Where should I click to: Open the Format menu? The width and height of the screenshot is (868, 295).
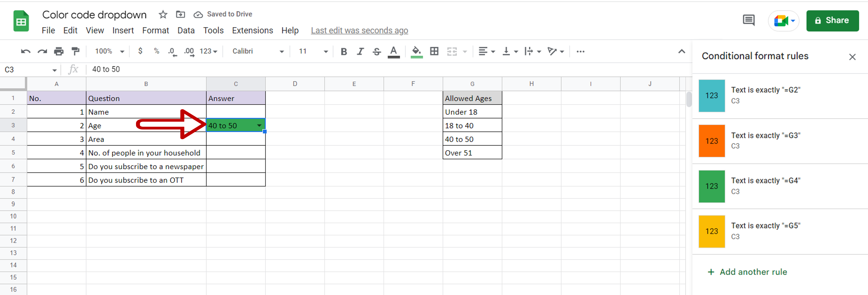(x=155, y=30)
